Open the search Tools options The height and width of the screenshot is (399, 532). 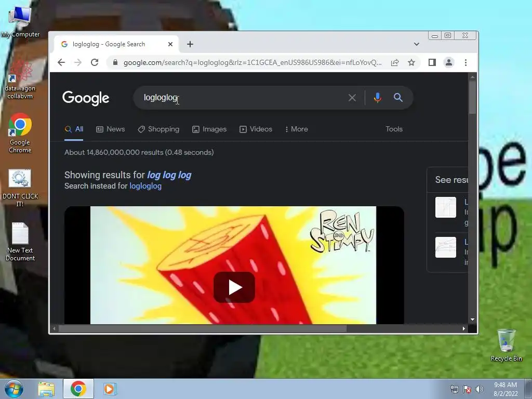[x=394, y=129]
